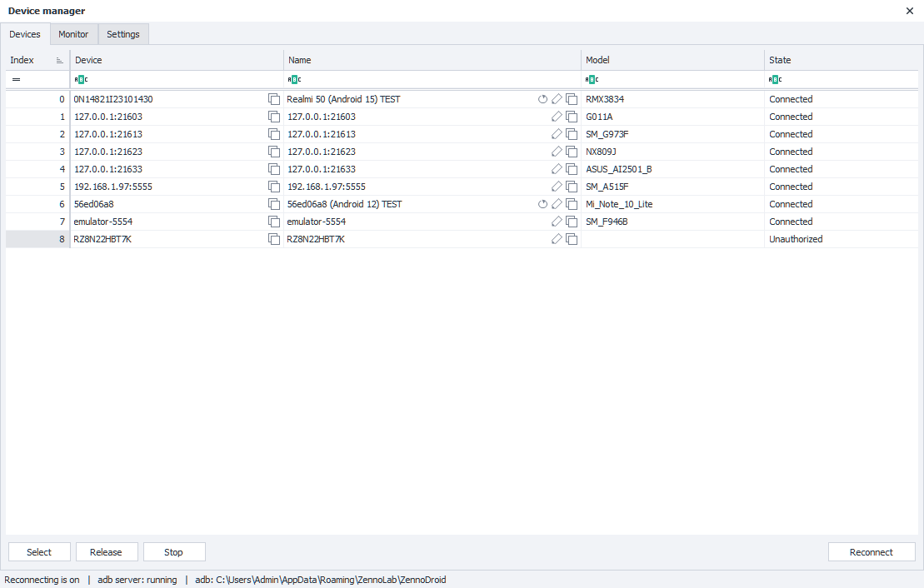
Task: Open Name column filter type selector
Action: (295, 80)
